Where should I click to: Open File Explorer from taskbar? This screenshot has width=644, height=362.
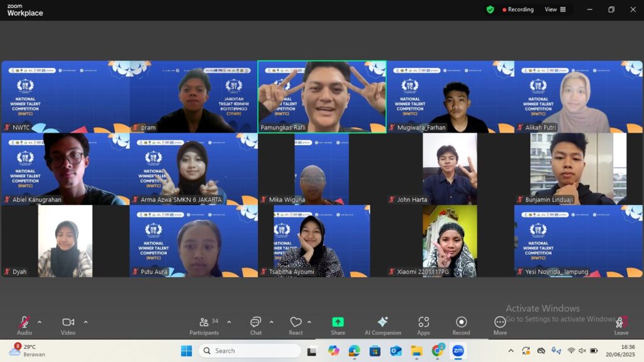(417, 351)
